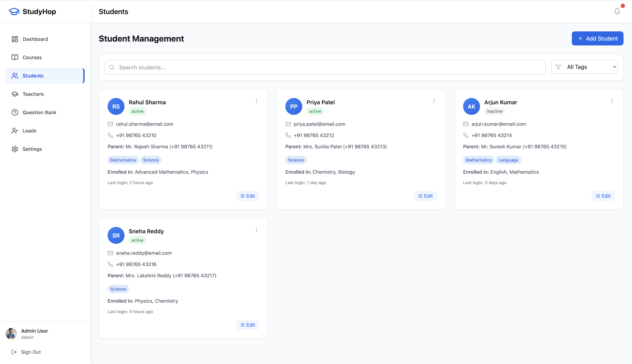This screenshot has height=364, width=632.
Task: Open Arjun Kumar's three-dot options menu
Action: 612,101
